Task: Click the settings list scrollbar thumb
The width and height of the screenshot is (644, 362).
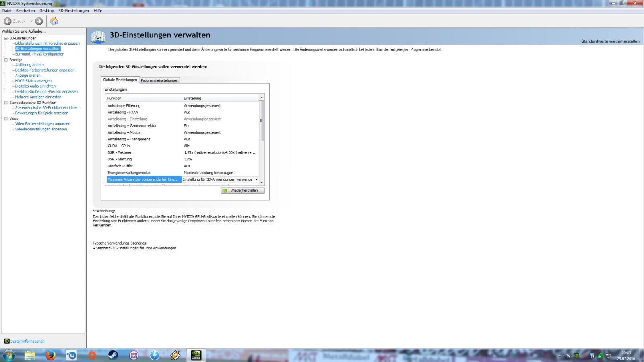Action: coord(262,121)
